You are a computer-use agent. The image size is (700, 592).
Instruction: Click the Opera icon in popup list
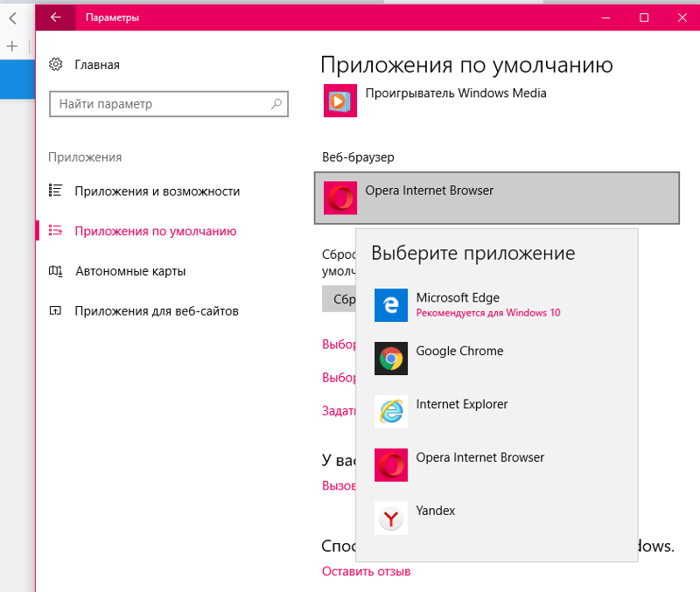(x=391, y=465)
